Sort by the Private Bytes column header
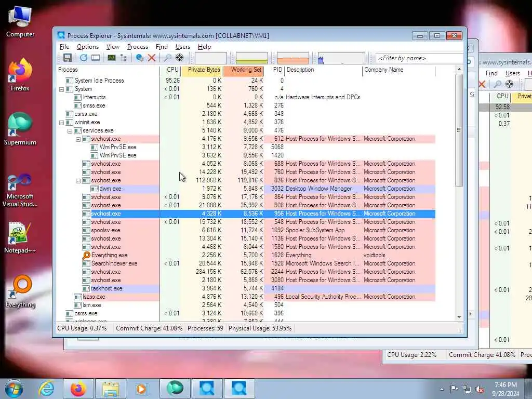The width and height of the screenshot is (532, 399). click(x=202, y=70)
